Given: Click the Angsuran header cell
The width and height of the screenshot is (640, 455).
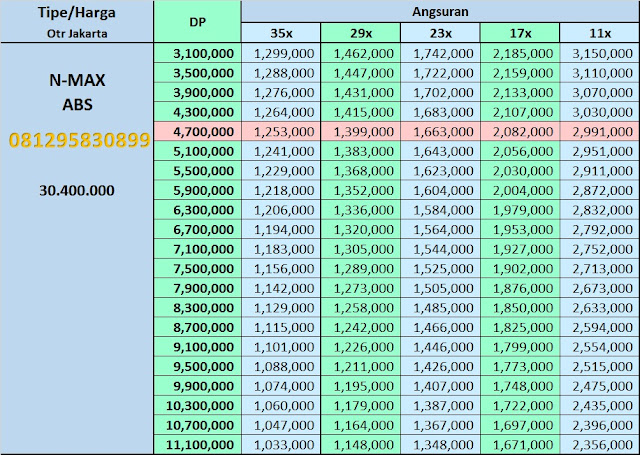Looking at the screenshot, I should click(438, 12).
